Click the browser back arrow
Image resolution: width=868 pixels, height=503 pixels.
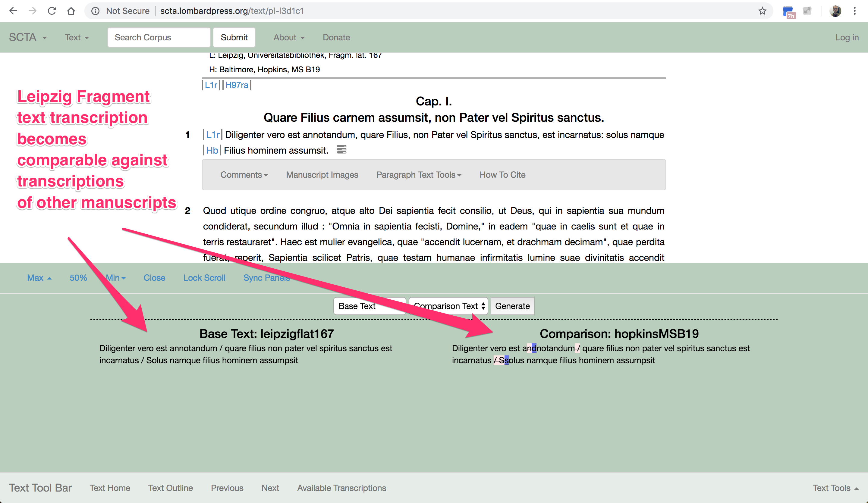click(13, 11)
